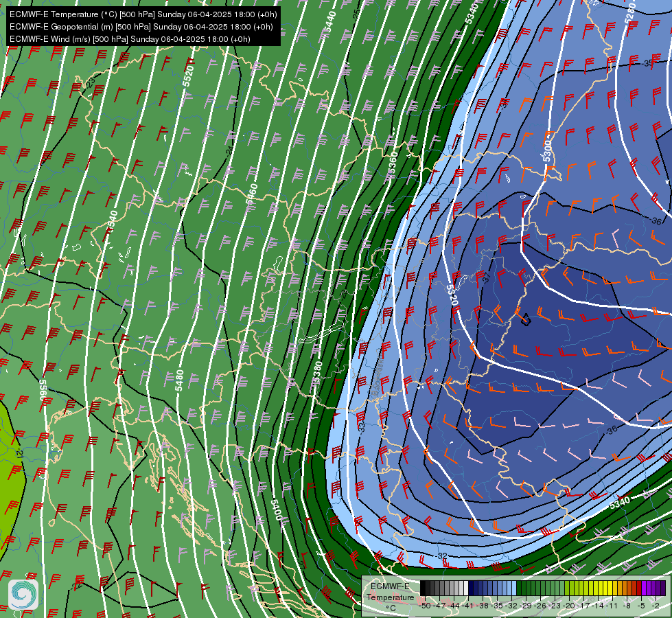This screenshot has height=618, width=672.
Task: Click the -26 legend scale value
Action: coord(540,606)
